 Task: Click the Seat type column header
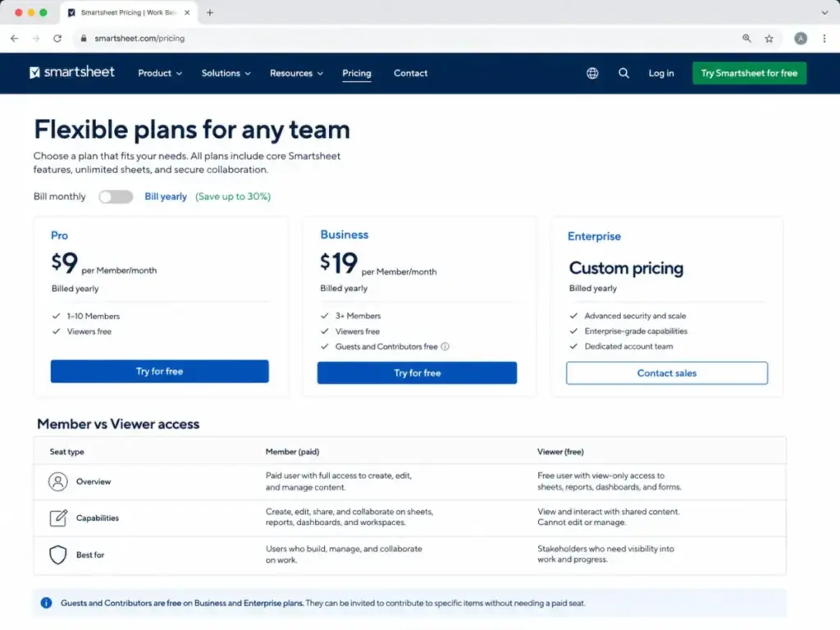click(67, 452)
